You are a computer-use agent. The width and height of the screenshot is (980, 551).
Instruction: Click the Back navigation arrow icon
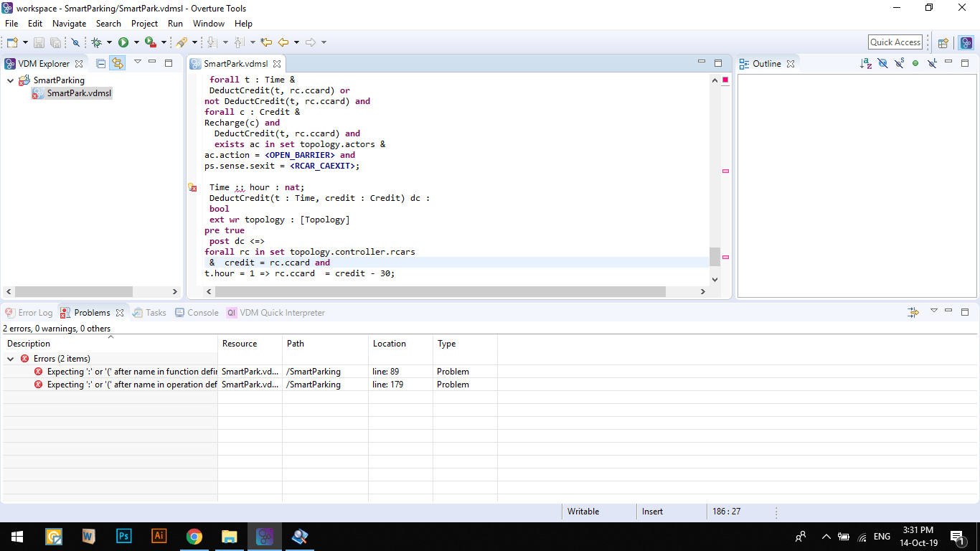click(283, 42)
